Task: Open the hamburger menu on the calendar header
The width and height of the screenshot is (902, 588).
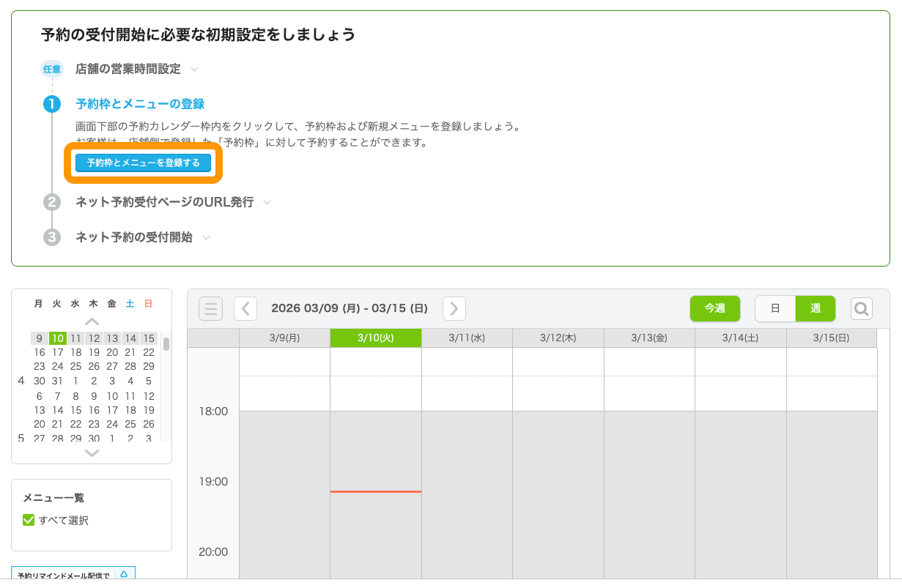Action: [x=211, y=308]
